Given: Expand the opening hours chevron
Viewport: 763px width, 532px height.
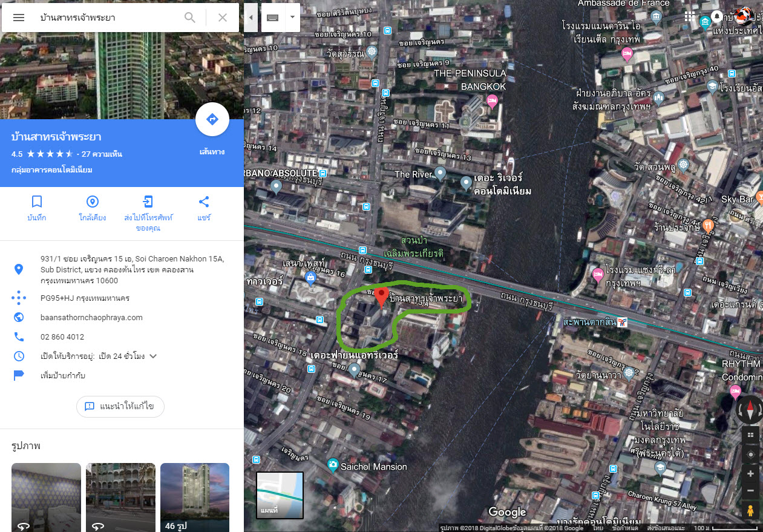Looking at the screenshot, I should point(153,356).
